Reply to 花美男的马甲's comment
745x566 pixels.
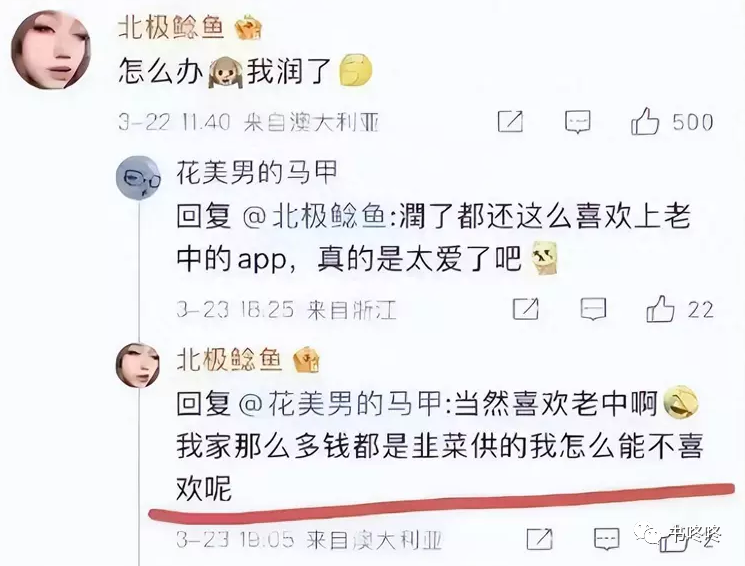(x=593, y=309)
